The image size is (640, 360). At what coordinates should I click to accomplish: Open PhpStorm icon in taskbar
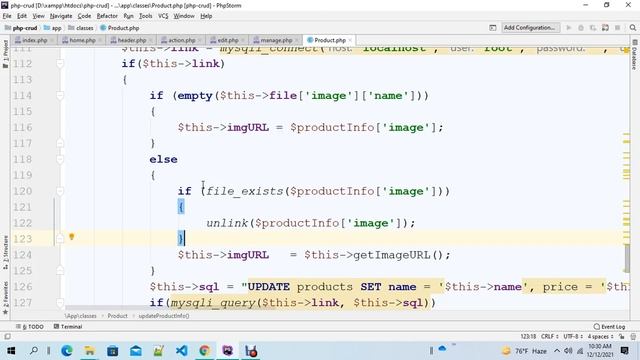[x=228, y=351]
